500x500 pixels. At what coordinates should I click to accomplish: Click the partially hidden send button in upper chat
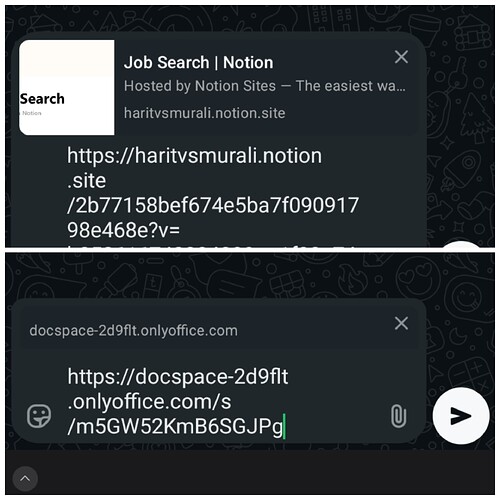pos(461,244)
